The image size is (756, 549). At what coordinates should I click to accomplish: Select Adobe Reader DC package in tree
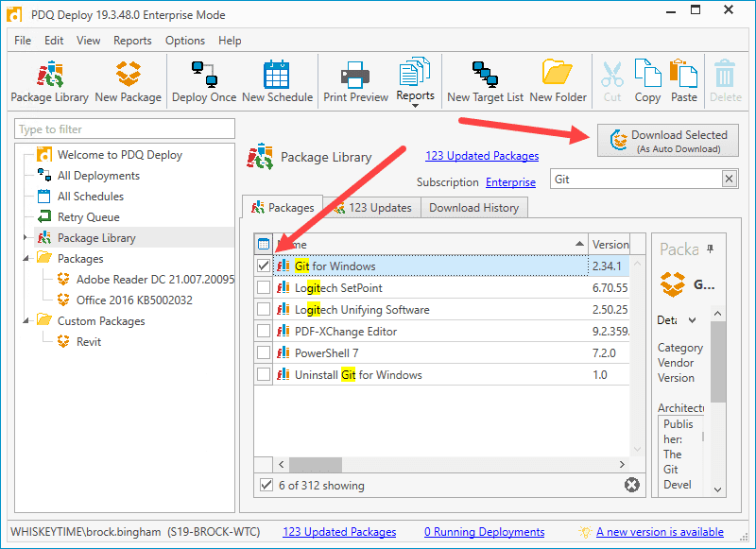155,279
